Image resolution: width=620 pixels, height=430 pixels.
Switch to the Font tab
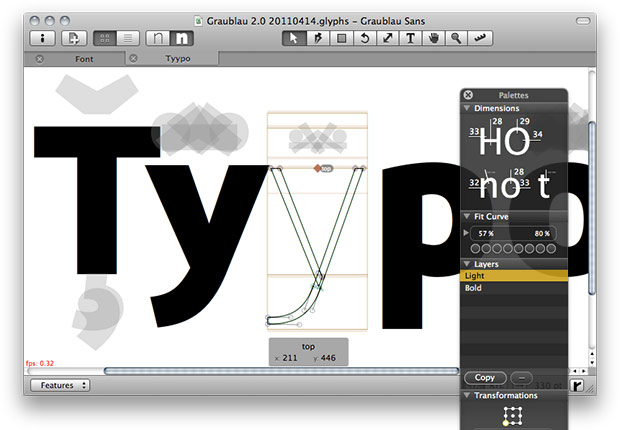pos(84,59)
